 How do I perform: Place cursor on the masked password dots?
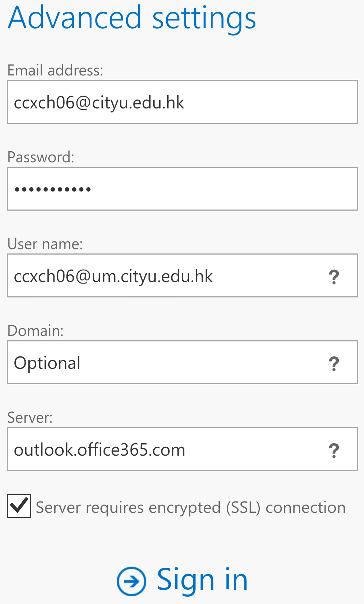[53, 189]
